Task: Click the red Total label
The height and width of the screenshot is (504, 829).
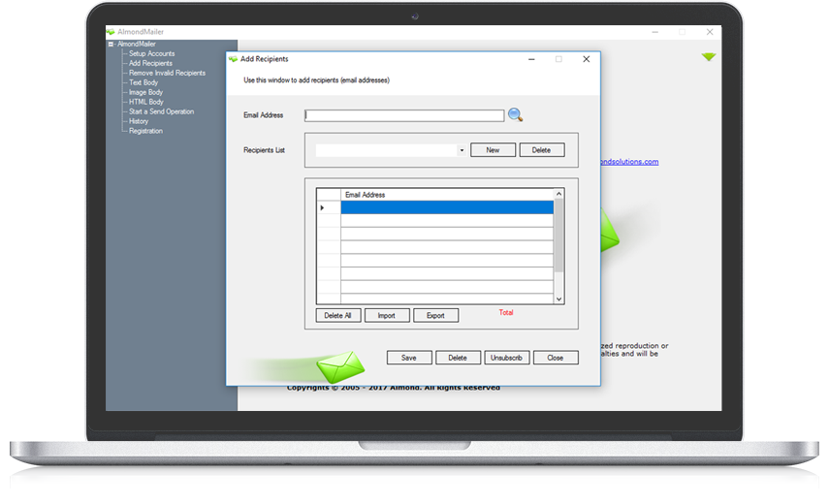Action: point(506,313)
